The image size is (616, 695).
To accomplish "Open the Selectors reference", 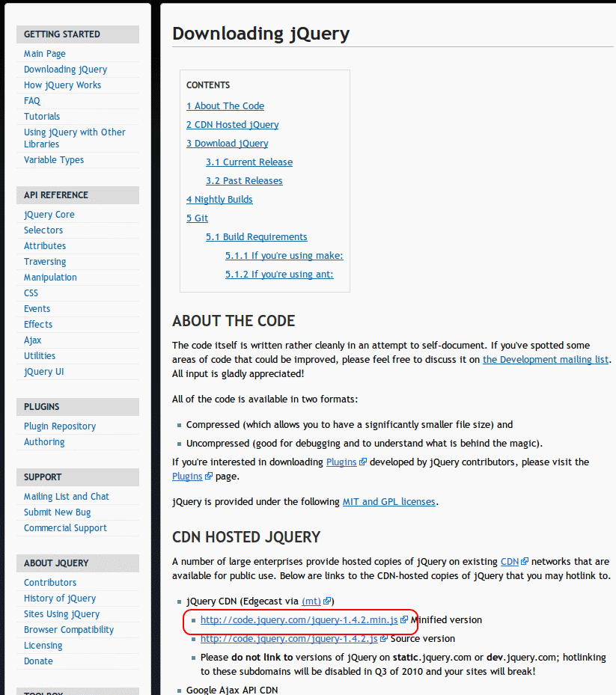I will click(43, 230).
